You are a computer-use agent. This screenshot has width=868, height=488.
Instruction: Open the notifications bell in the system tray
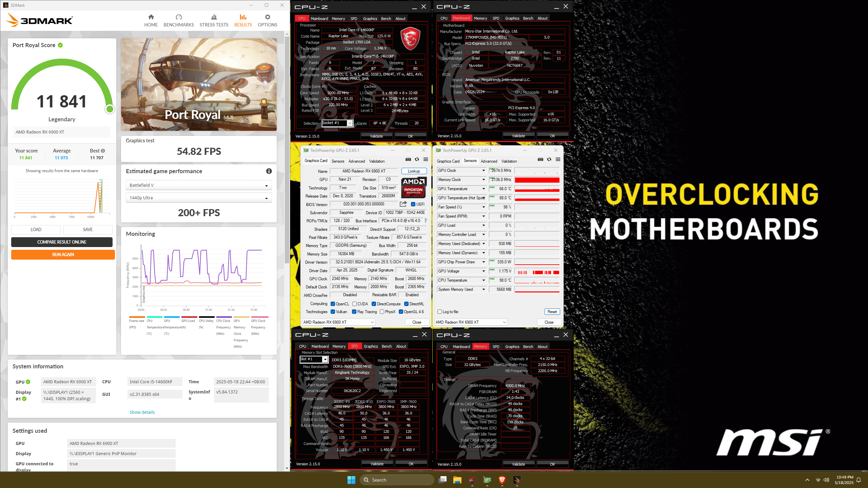pos(859,480)
